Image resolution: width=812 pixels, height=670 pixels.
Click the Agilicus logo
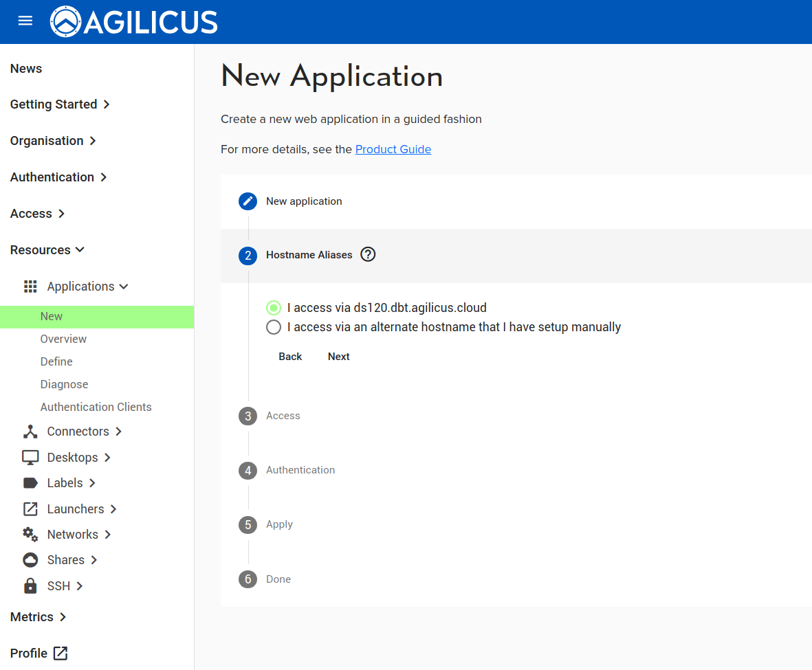tap(134, 22)
